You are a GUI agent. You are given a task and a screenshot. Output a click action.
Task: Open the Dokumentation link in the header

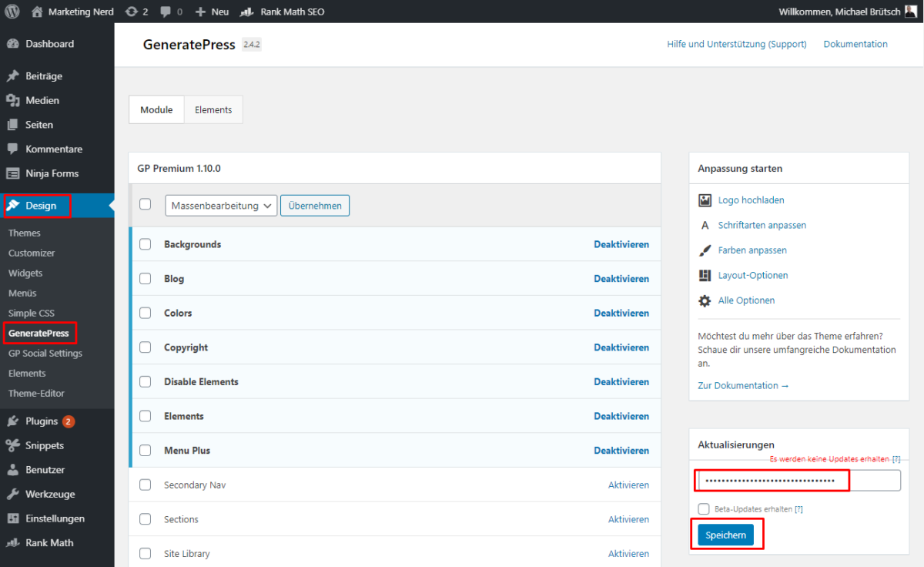pos(855,44)
